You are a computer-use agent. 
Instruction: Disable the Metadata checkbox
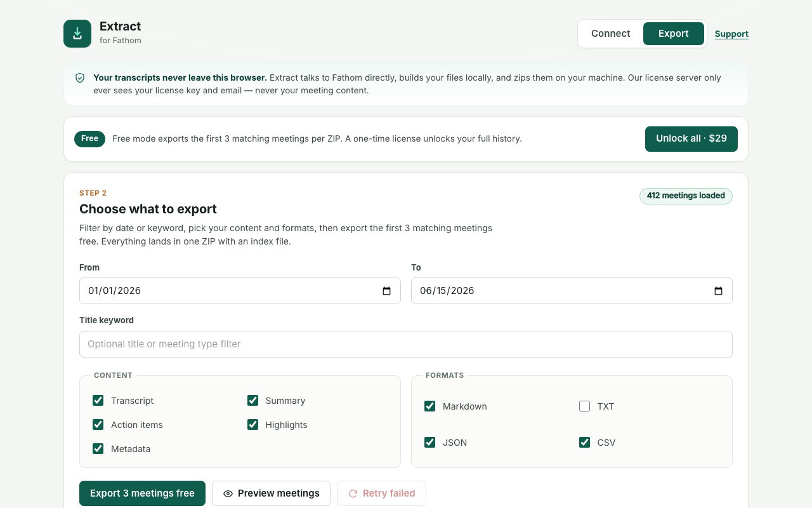click(x=98, y=449)
